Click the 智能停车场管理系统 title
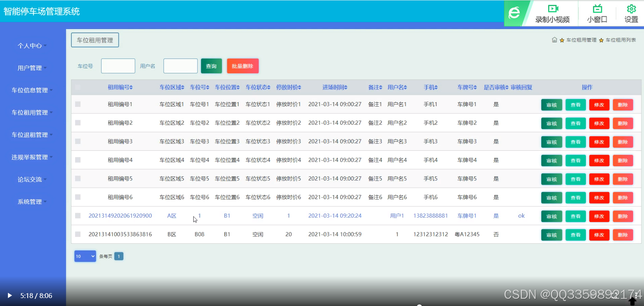The image size is (644, 306). pos(42,11)
